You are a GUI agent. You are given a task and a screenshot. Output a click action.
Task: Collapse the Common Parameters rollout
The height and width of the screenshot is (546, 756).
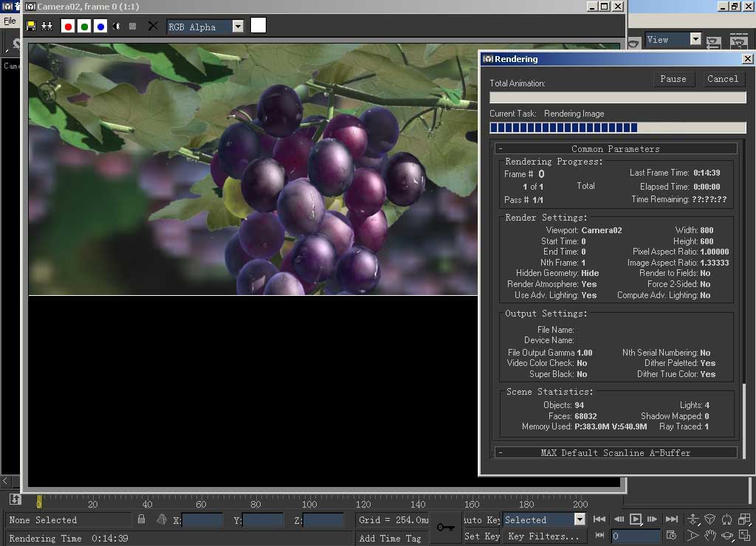(616, 149)
